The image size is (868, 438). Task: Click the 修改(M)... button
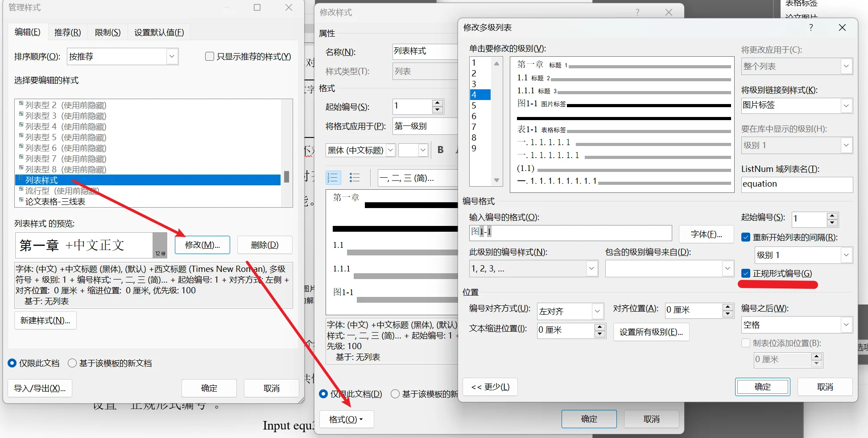[x=203, y=245]
